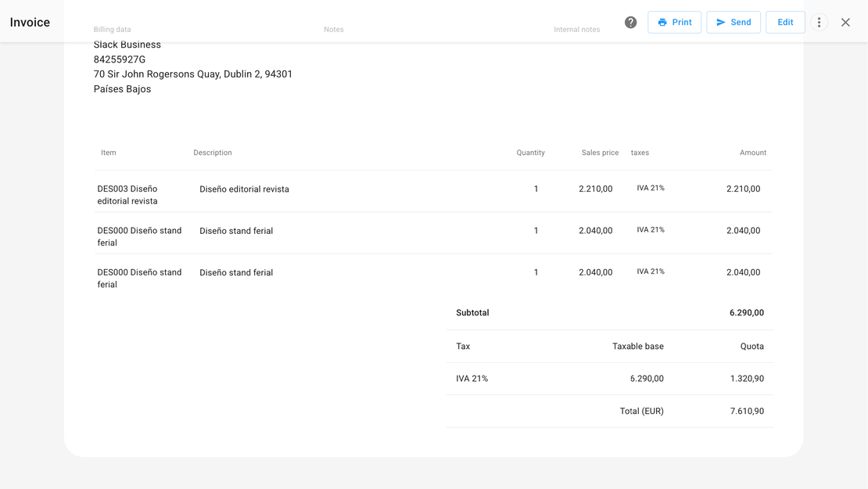This screenshot has height=489, width=868.
Task: Click the Total (EUR) amount 7.610,90
Action: (747, 412)
